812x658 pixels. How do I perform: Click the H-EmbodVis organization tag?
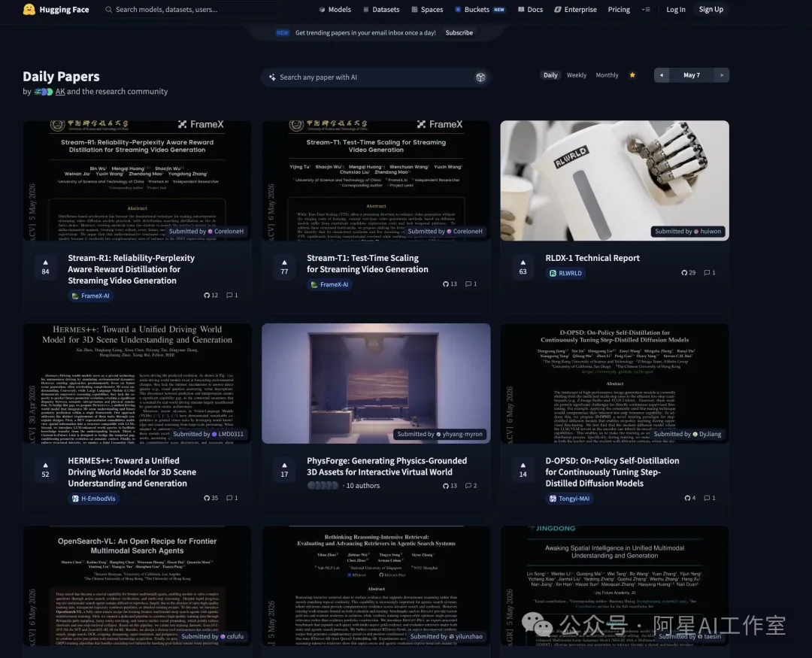[x=94, y=499]
